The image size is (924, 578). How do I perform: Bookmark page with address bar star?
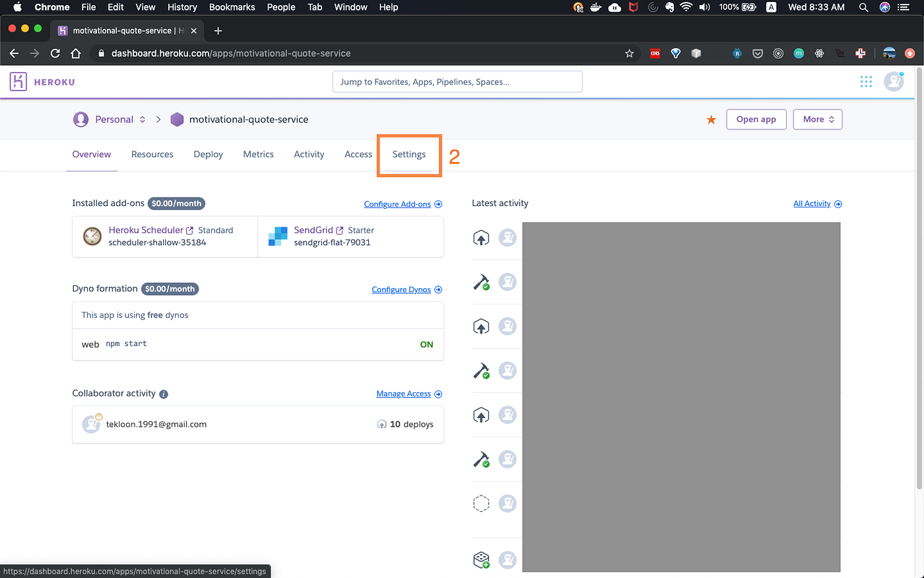(x=629, y=54)
